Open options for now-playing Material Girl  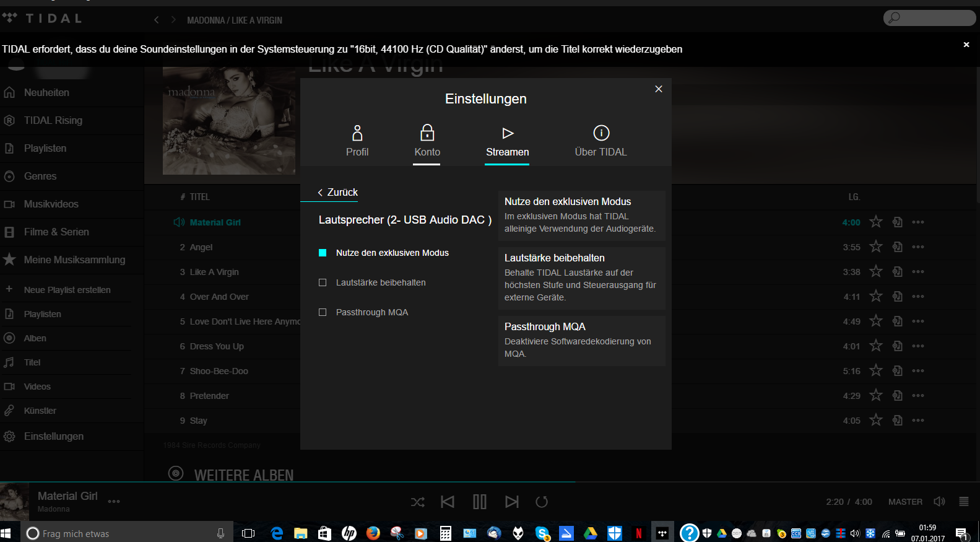pos(114,502)
